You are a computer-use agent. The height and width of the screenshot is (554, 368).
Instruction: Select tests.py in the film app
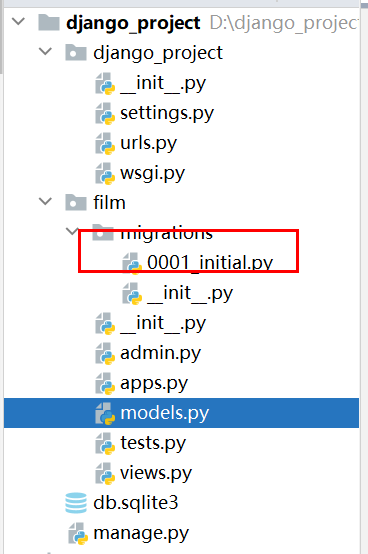click(153, 443)
